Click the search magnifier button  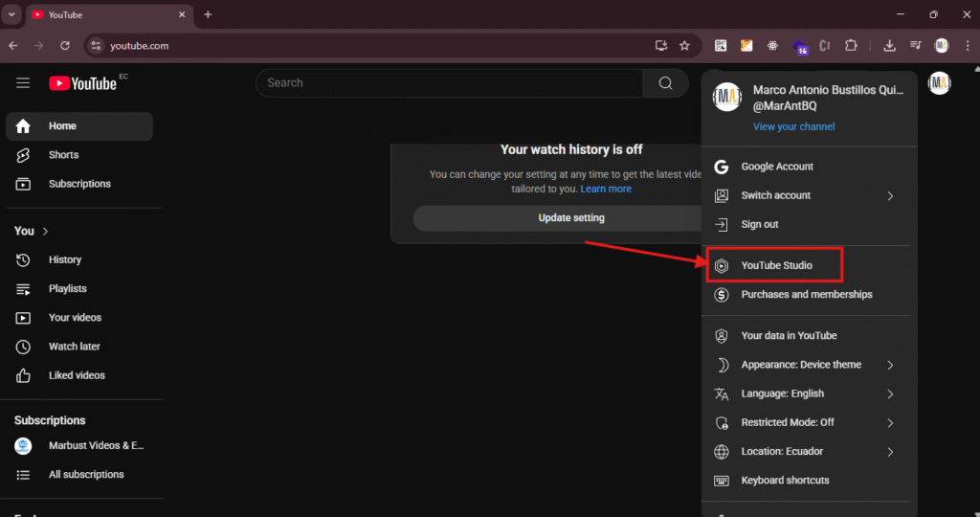665,83
